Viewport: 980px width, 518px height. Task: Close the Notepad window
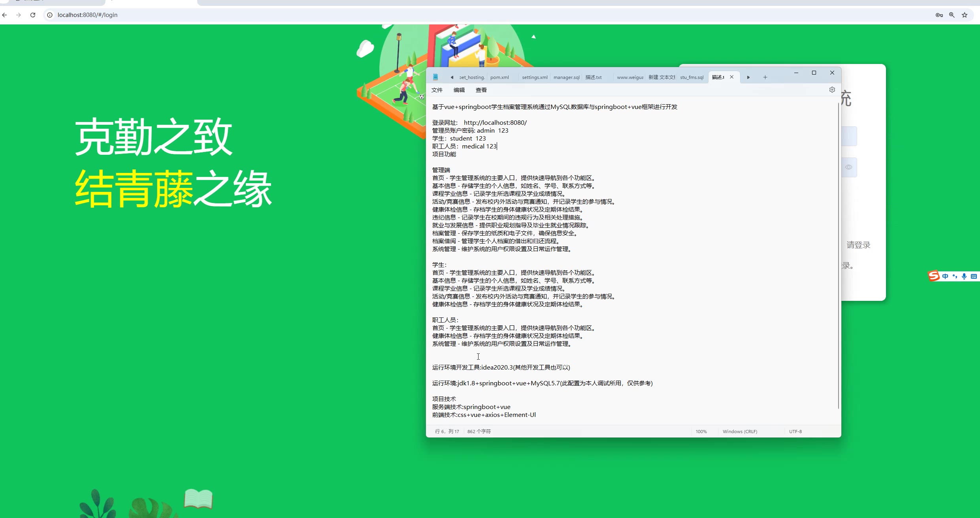pyautogui.click(x=832, y=73)
